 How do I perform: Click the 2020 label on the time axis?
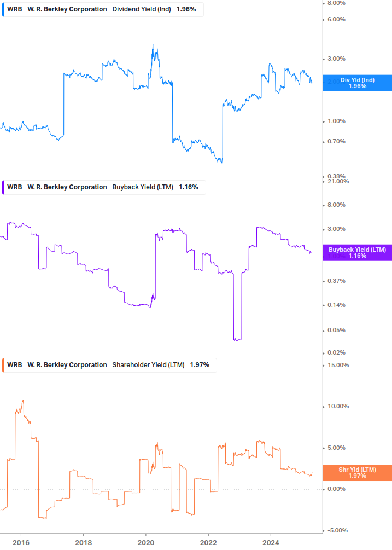[146, 543]
